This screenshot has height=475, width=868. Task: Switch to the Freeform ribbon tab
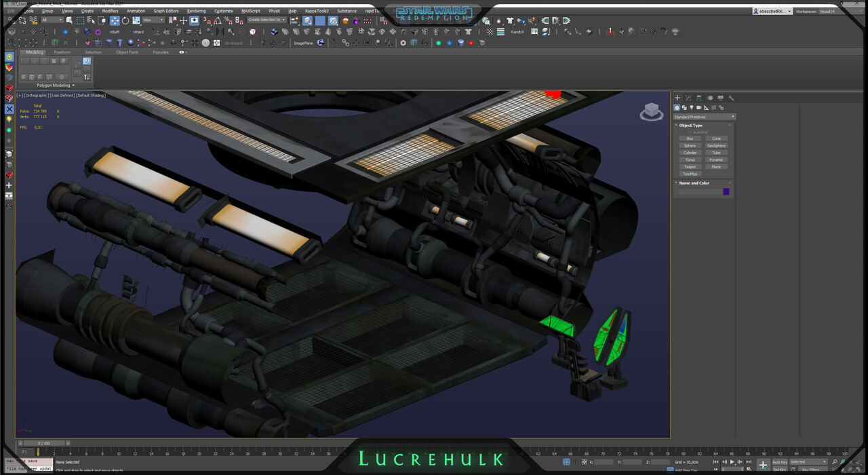tap(62, 52)
